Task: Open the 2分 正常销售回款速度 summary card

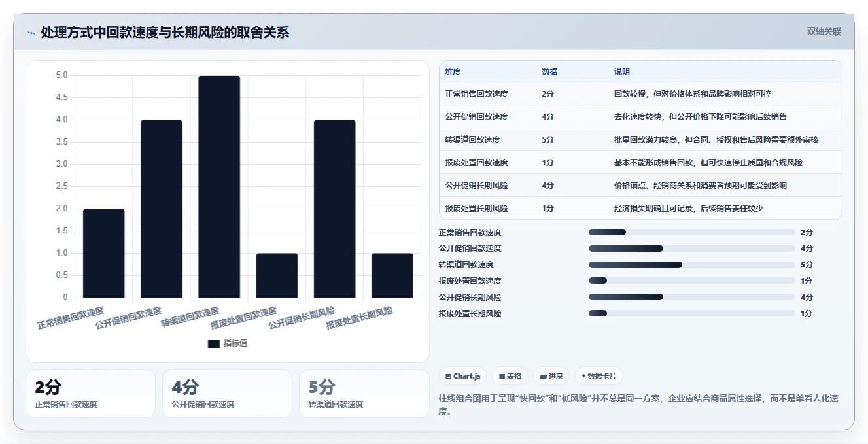Action: 90,394
